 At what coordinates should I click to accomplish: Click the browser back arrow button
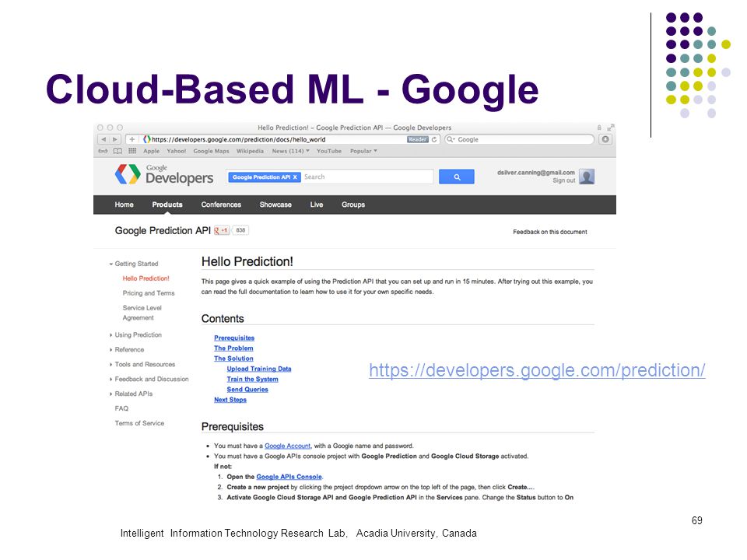[103, 139]
